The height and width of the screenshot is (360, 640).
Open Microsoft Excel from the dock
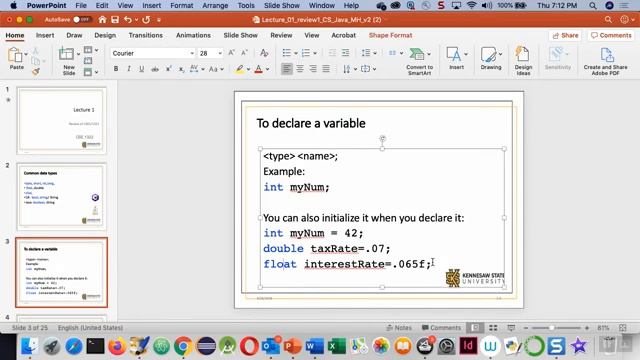coord(337,346)
